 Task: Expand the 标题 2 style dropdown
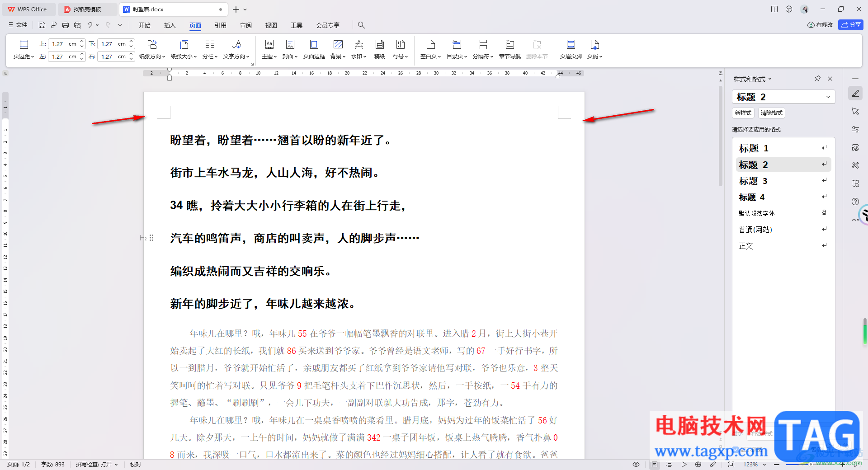[x=828, y=97]
